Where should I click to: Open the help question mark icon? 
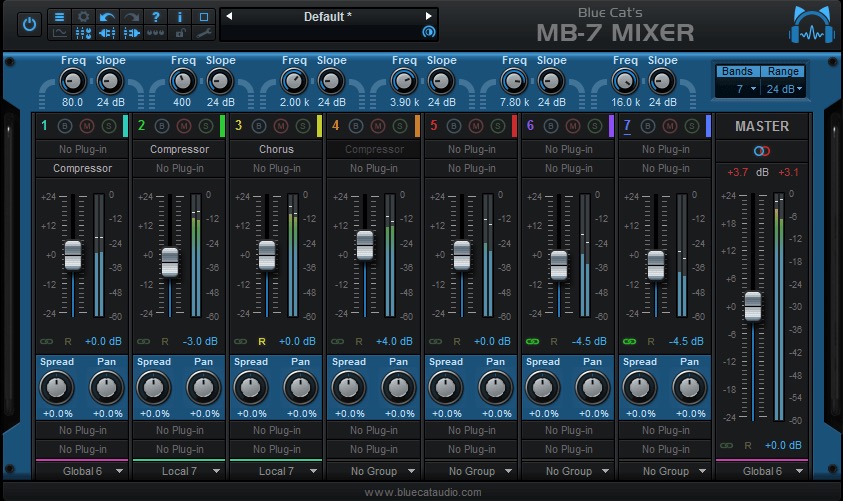point(155,17)
